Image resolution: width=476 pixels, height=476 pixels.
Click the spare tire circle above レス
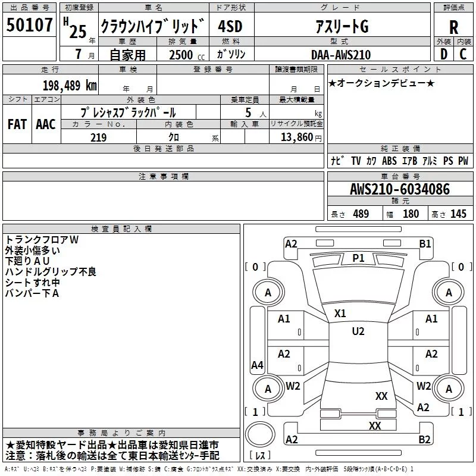click(260, 434)
